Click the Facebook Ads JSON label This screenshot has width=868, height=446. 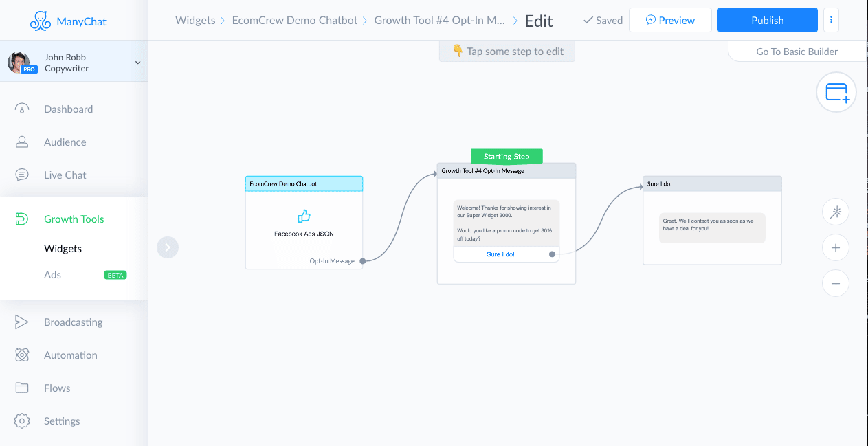tap(304, 234)
